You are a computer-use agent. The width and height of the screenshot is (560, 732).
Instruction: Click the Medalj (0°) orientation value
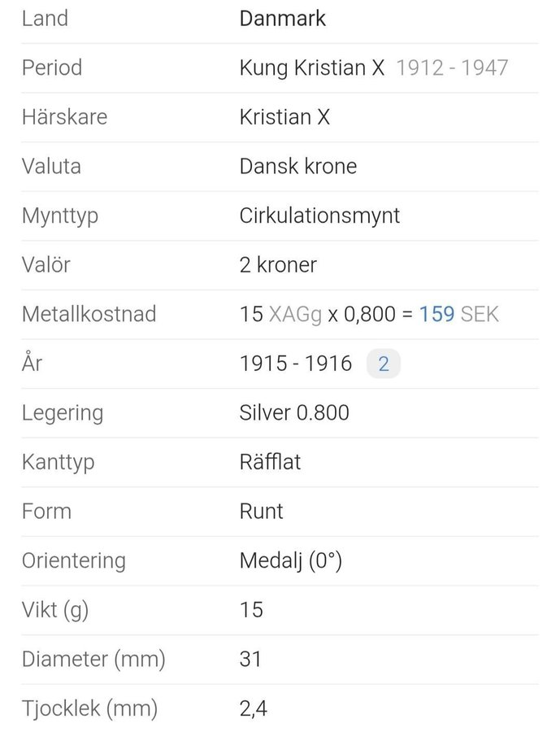pos(290,560)
